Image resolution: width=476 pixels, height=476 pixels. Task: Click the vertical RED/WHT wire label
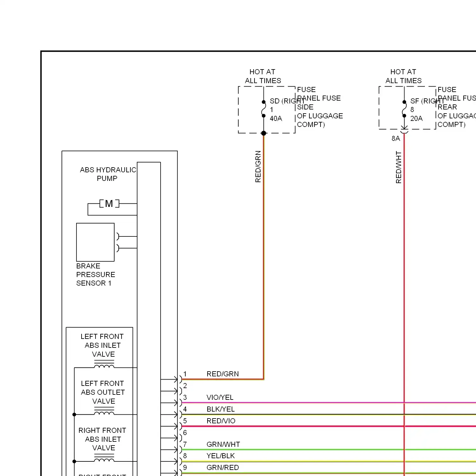click(399, 167)
